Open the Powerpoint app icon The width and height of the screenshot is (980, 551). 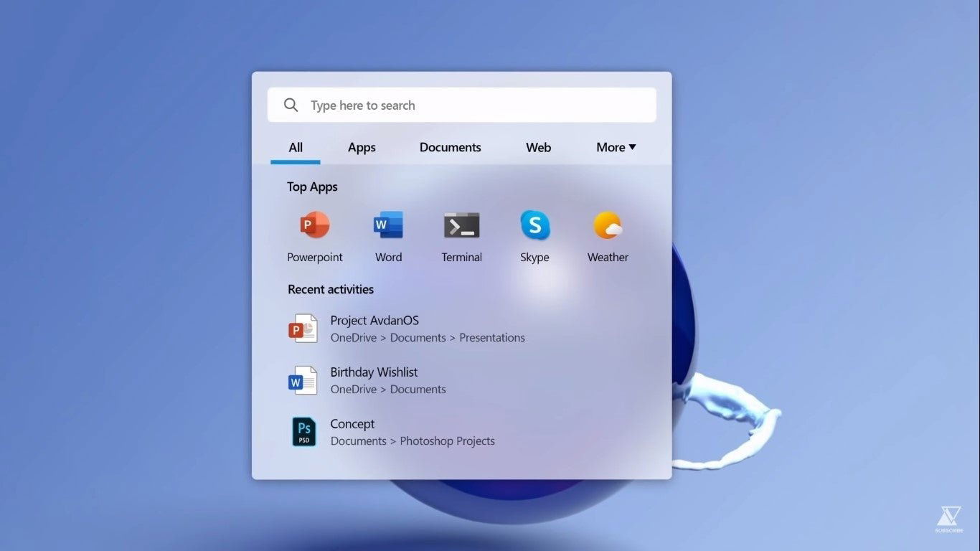point(315,225)
